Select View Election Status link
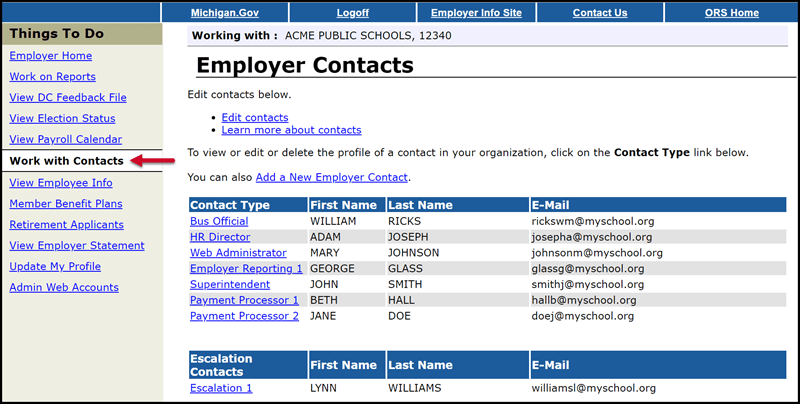Screen dimensions: 800x404 point(62,119)
